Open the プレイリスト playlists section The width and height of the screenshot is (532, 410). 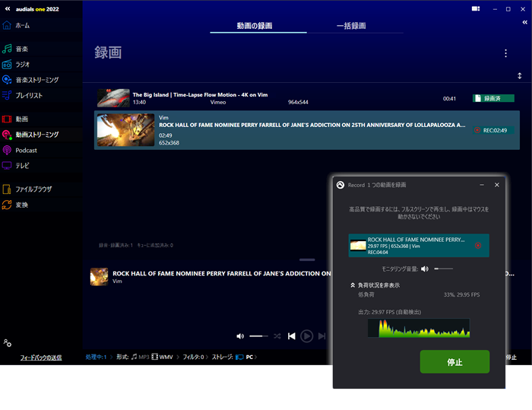pyautogui.click(x=22, y=95)
